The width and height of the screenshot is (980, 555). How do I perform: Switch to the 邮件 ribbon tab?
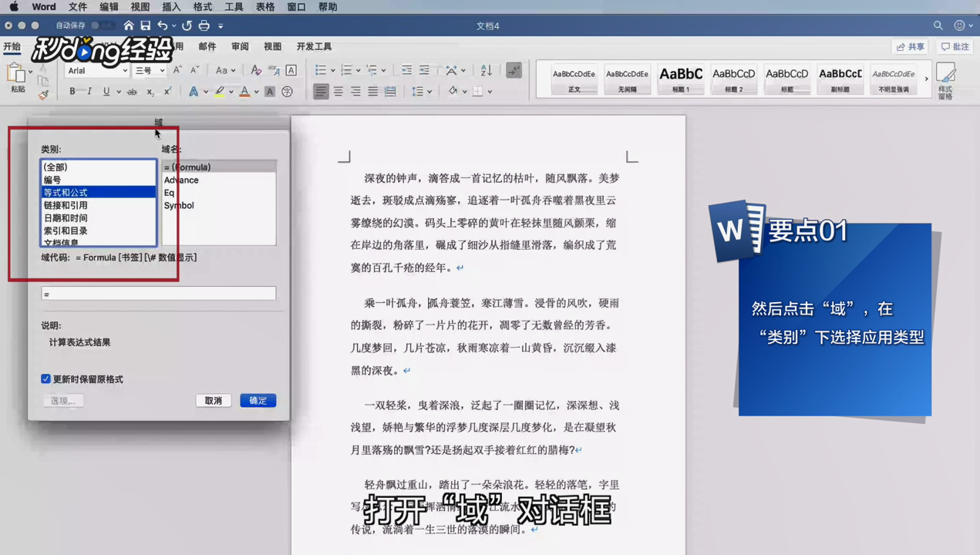pos(207,47)
